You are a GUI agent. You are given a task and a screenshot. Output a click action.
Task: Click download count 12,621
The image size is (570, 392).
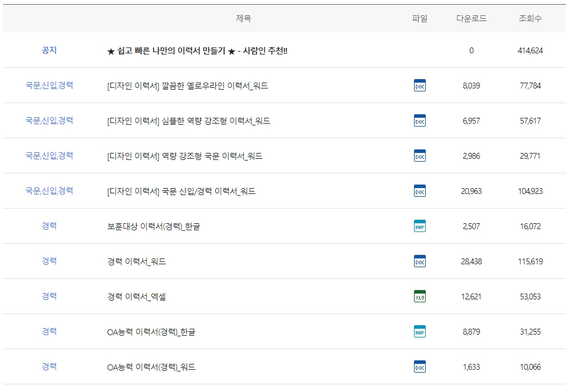pos(471,297)
